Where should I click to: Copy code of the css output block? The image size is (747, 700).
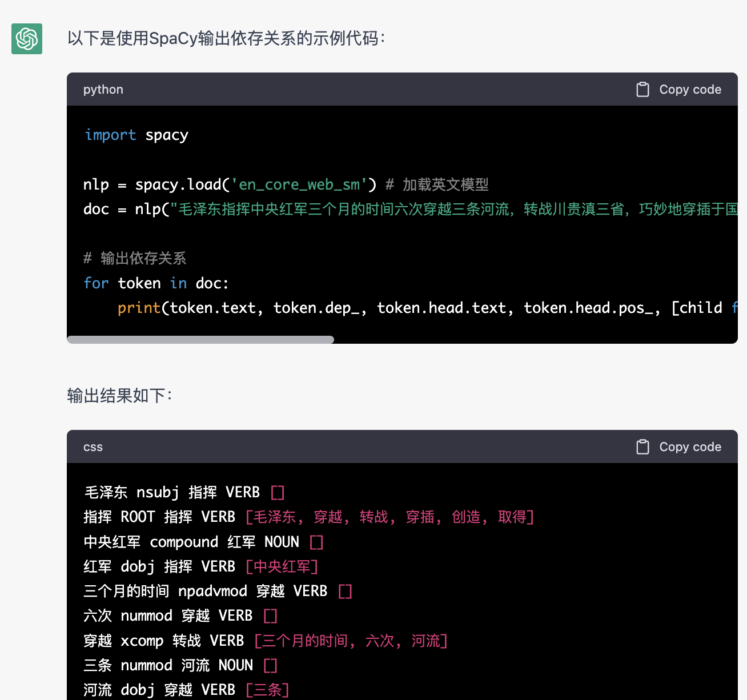pos(678,447)
